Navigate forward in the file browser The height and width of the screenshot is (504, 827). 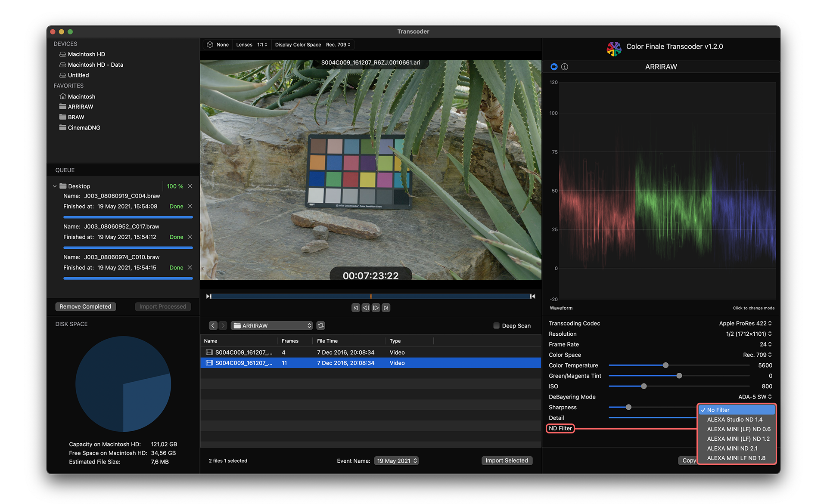point(223,326)
